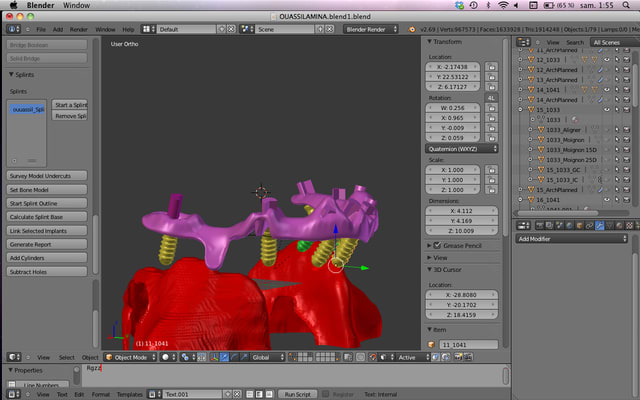Open the Templates menu in text editor
This screenshot has height=400, width=640.
(x=127, y=395)
